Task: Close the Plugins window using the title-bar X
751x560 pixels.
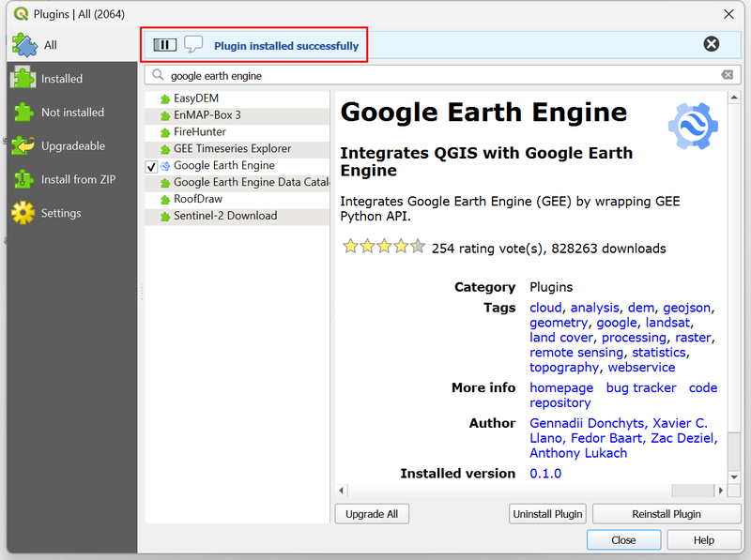Action: tap(728, 14)
